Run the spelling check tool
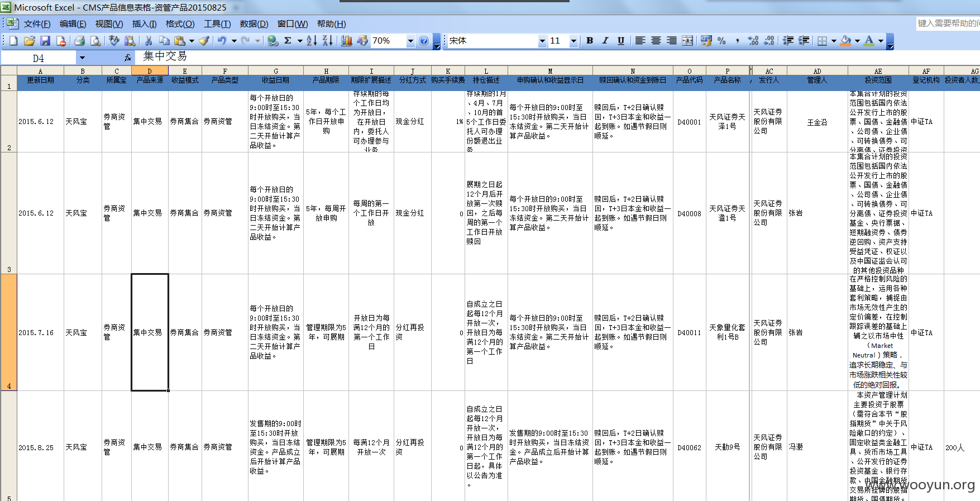Image resolution: width=980 pixels, height=501 pixels. click(114, 41)
